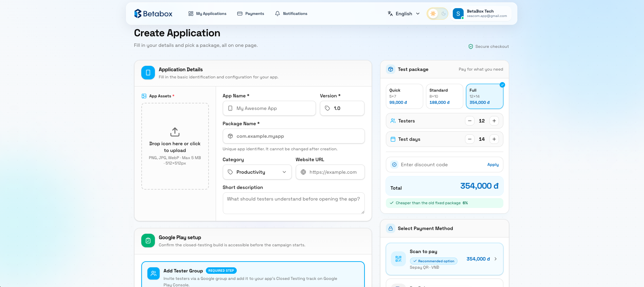Open Notifications
The image size is (644, 287).
[x=291, y=14]
